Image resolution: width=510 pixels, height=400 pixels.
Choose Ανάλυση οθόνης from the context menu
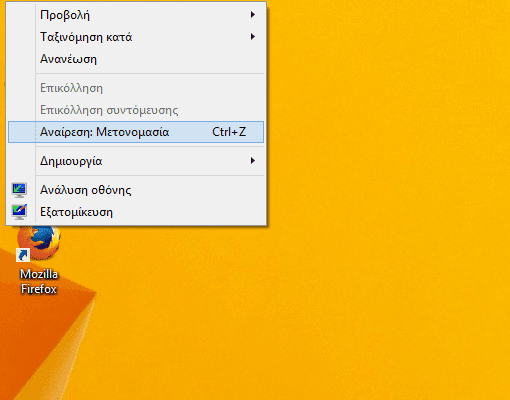pos(136,190)
